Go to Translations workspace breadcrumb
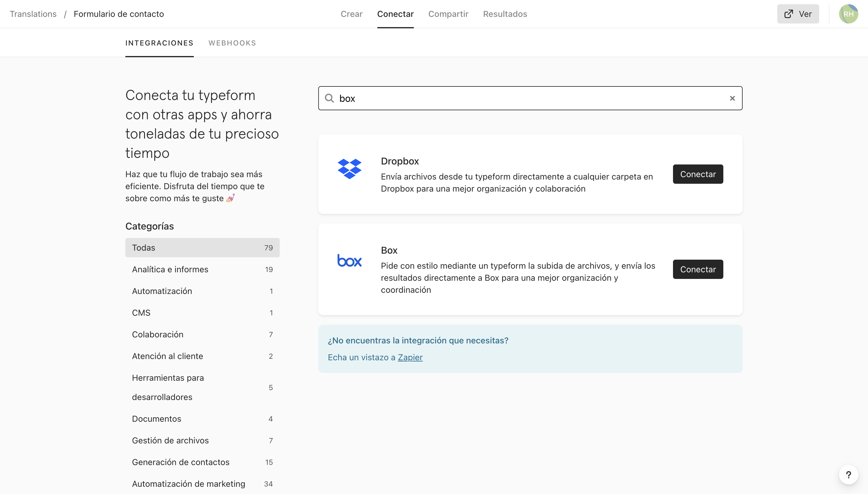Viewport: 868px width, 494px height. [x=33, y=14]
